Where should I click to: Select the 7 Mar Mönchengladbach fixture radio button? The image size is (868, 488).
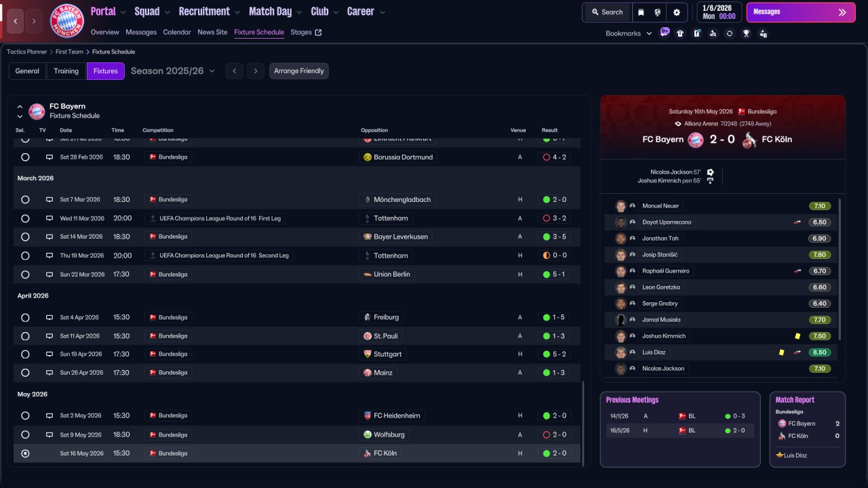click(x=25, y=200)
